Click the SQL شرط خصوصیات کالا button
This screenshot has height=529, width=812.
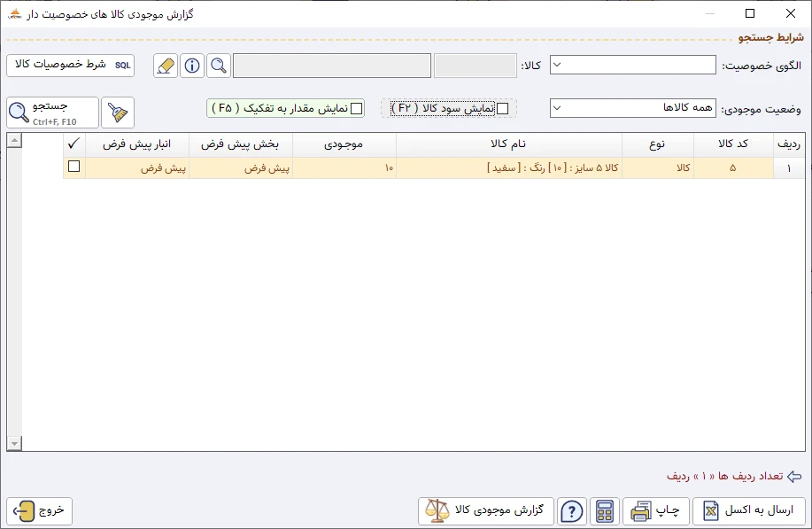(71, 66)
